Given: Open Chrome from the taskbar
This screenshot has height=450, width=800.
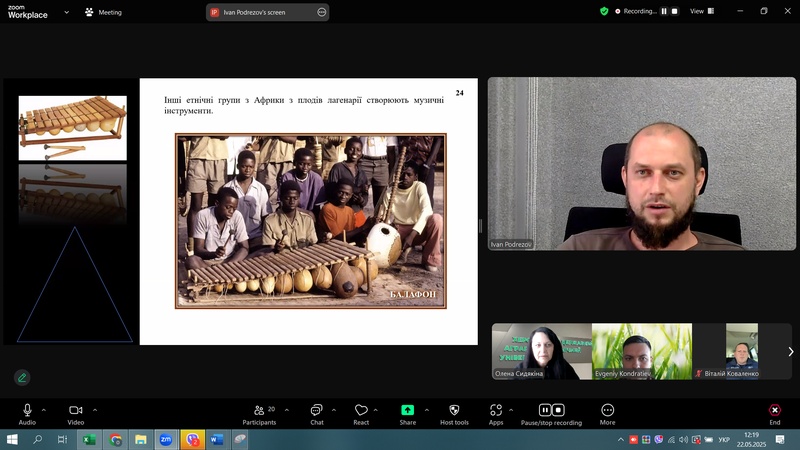Looking at the screenshot, I should click(x=115, y=439).
